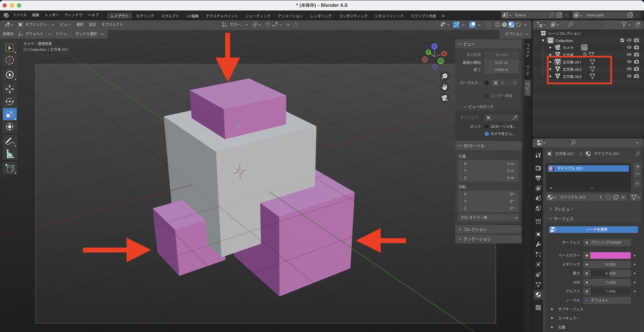Enable the カメラをビュー lock option

click(x=487, y=134)
